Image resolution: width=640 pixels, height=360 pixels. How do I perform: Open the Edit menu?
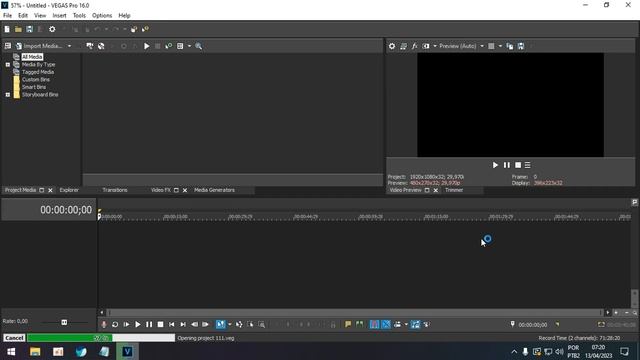23,16
